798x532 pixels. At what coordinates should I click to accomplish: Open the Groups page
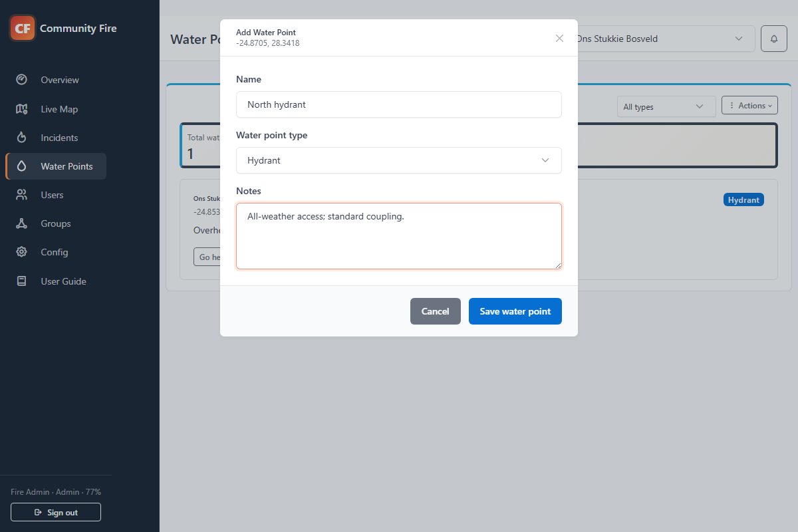coord(56,223)
